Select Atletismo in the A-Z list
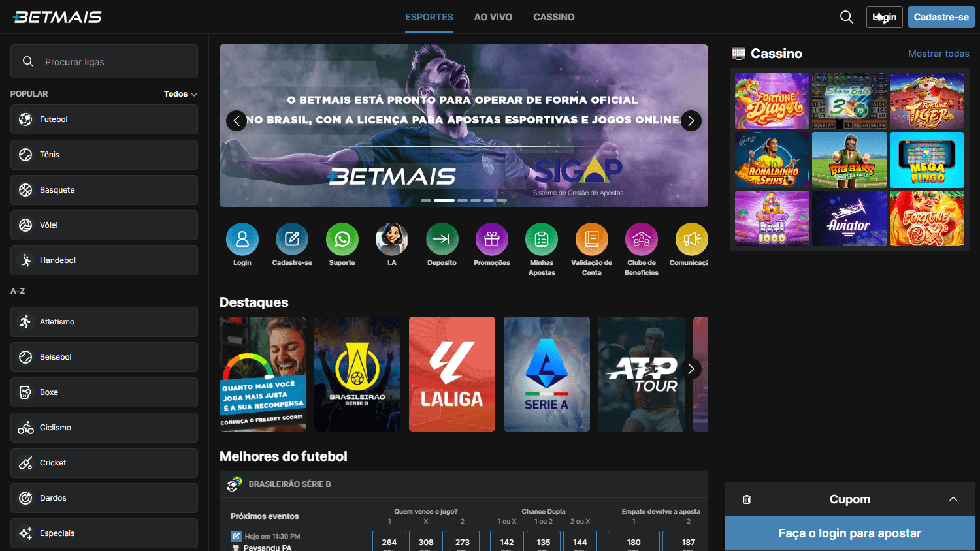The height and width of the screenshot is (551, 980). [104, 322]
